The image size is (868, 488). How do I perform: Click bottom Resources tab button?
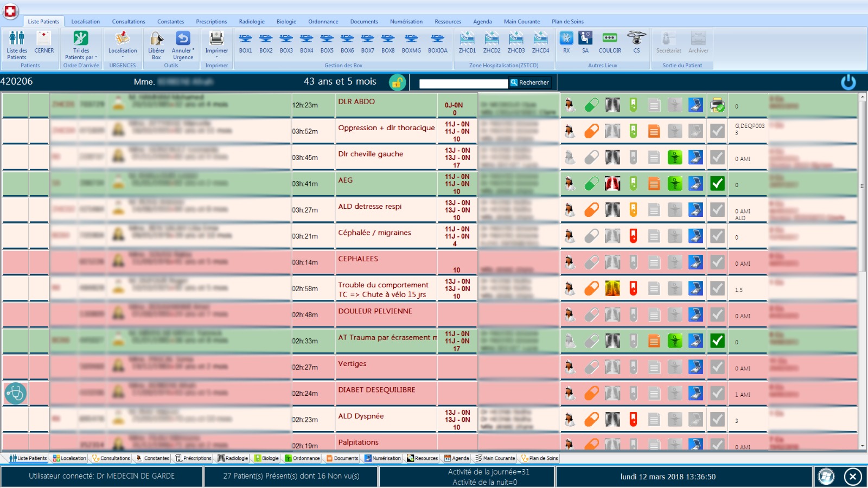[422, 458]
